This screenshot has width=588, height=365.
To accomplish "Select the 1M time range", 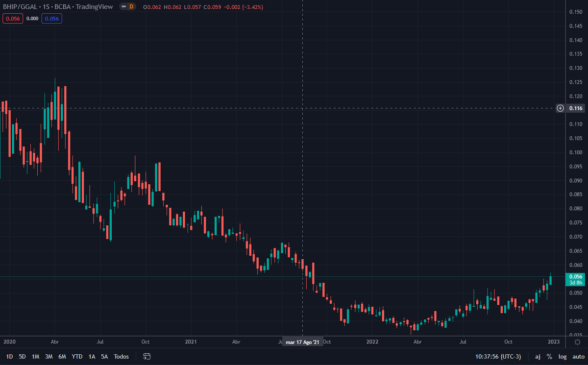I will pyautogui.click(x=35, y=357).
